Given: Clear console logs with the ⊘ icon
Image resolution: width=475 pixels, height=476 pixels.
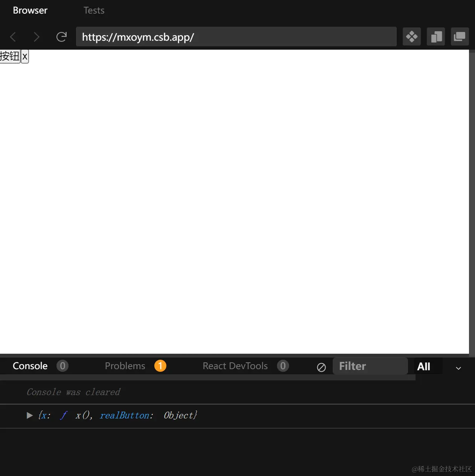Looking at the screenshot, I should click(x=321, y=367).
